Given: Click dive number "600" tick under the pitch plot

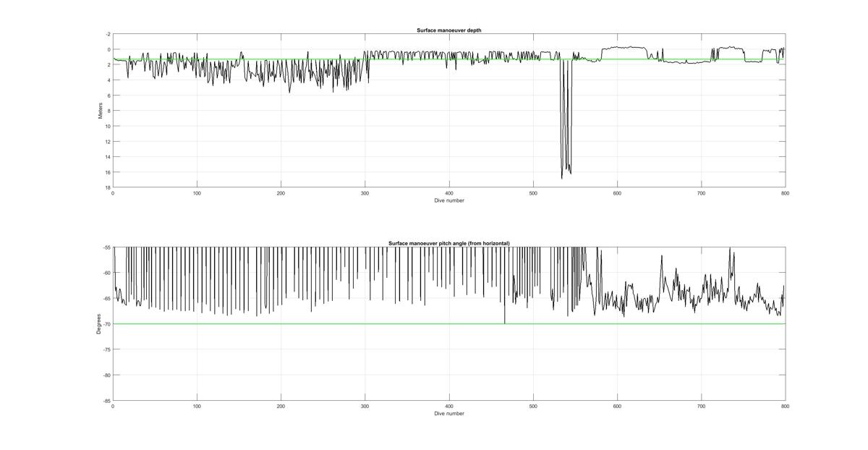Looking at the screenshot, I should tap(617, 407).
